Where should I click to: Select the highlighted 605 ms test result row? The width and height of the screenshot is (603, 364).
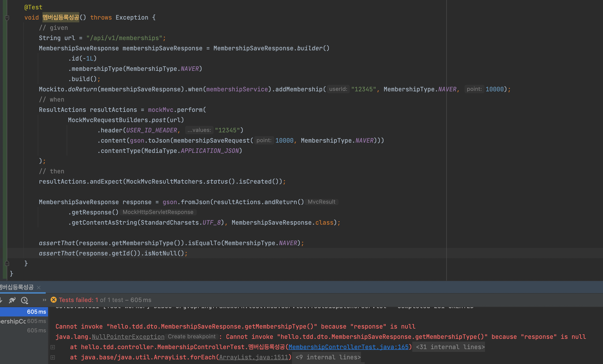click(24, 312)
